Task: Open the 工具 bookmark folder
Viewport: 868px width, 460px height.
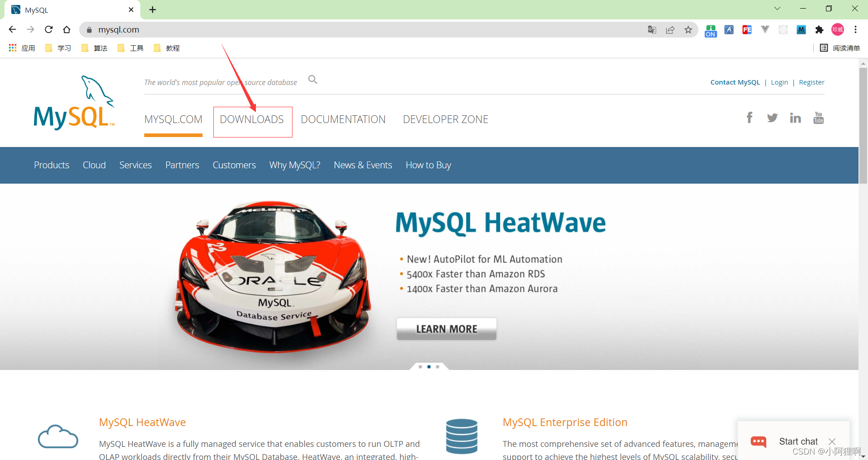Action: [x=131, y=48]
